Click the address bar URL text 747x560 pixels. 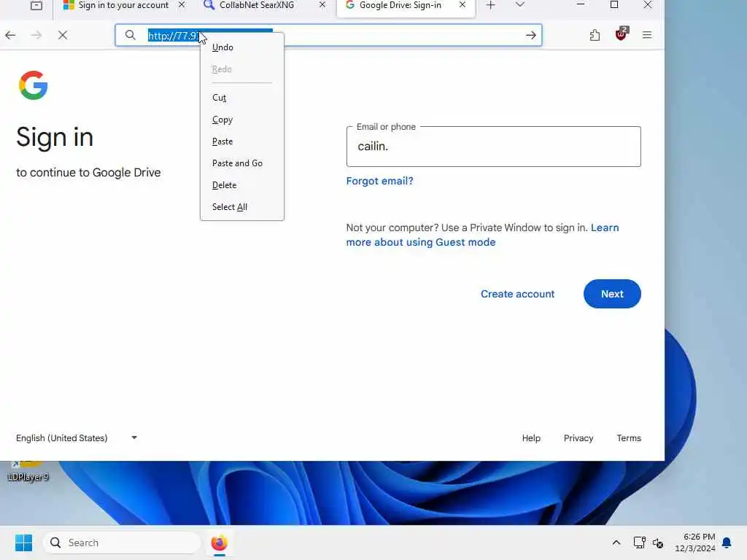coord(172,36)
